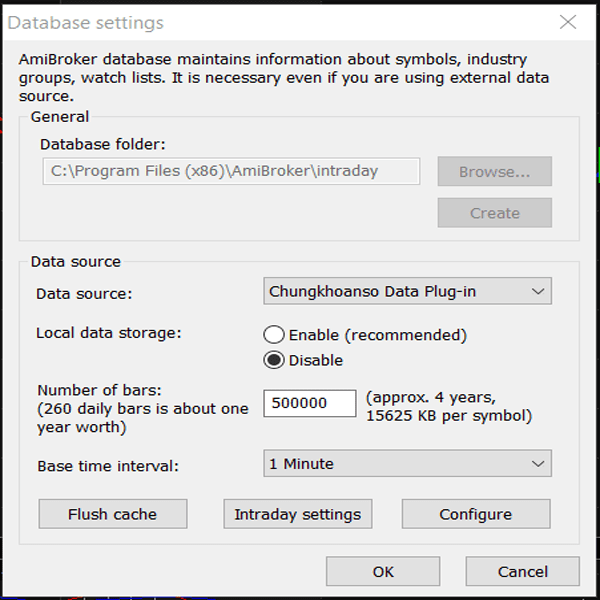The image size is (600, 600).
Task: Click the 'Number of bars:' label
Action: 99,390
